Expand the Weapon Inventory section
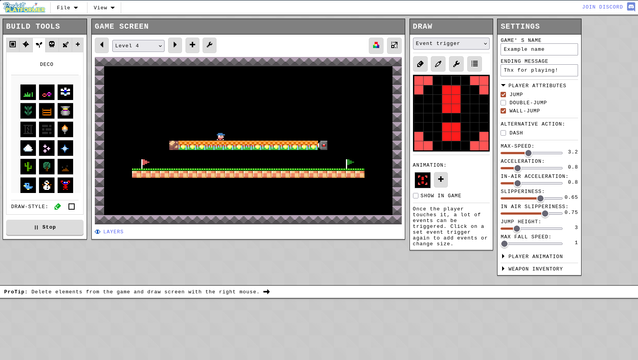Screen dimensions: 638x360 [x=532, y=269]
